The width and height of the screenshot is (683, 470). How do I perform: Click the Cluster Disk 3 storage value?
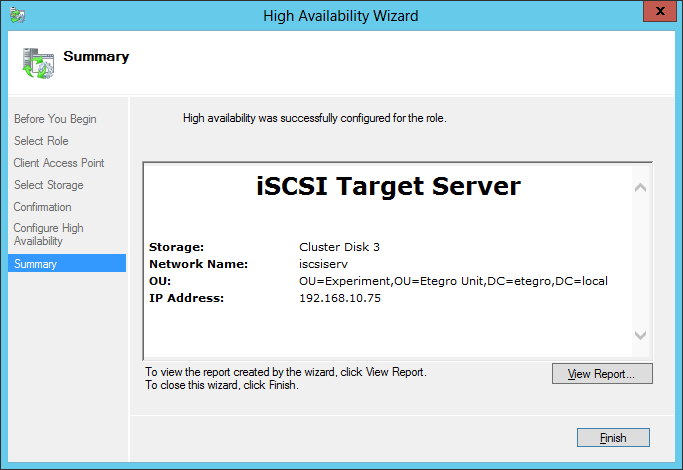339,247
